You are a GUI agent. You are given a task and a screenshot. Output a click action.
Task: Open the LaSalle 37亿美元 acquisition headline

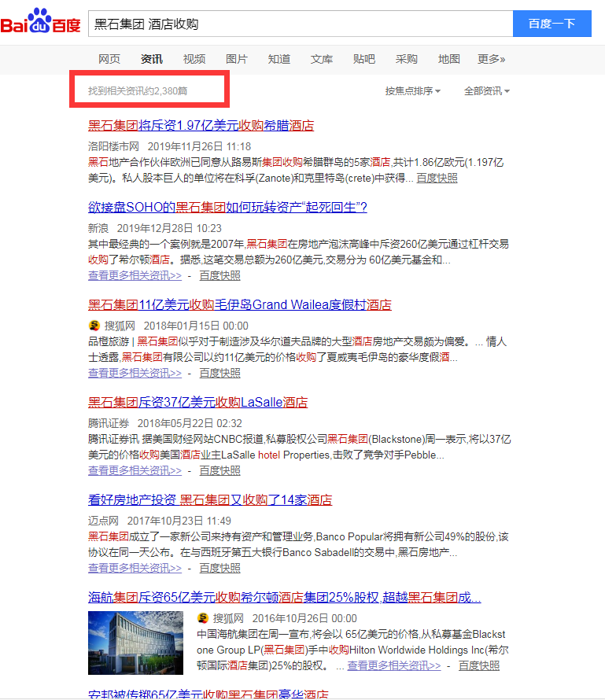click(197, 403)
